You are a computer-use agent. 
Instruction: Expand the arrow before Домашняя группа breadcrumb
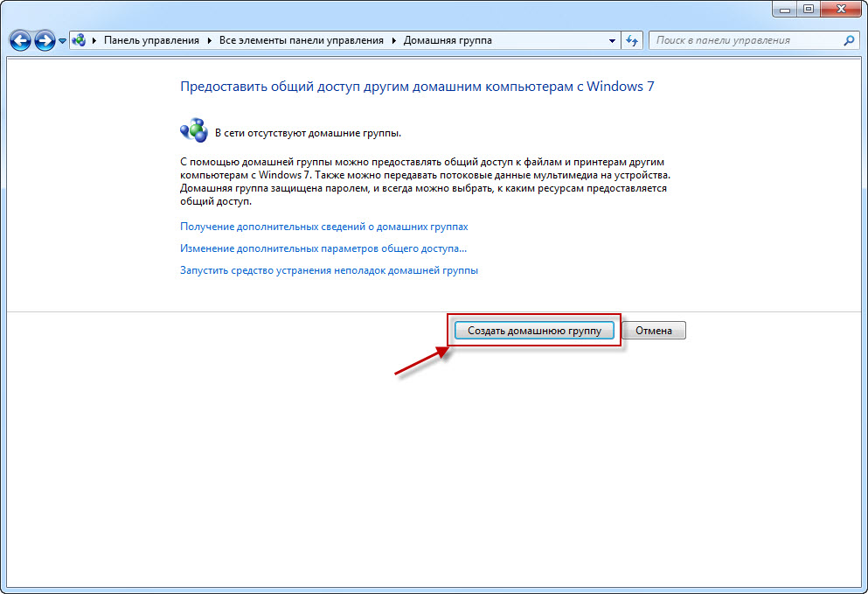[393, 41]
